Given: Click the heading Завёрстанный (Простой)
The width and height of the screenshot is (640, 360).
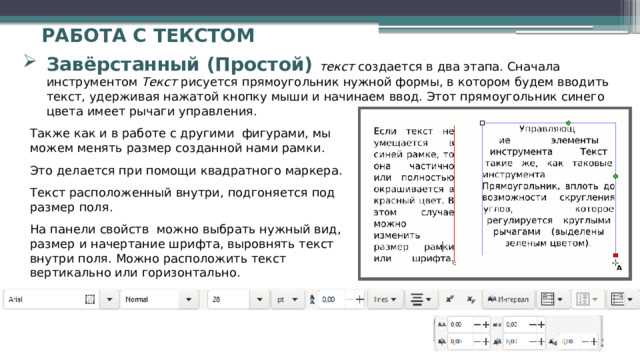Looking at the screenshot, I should tap(179, 64).
